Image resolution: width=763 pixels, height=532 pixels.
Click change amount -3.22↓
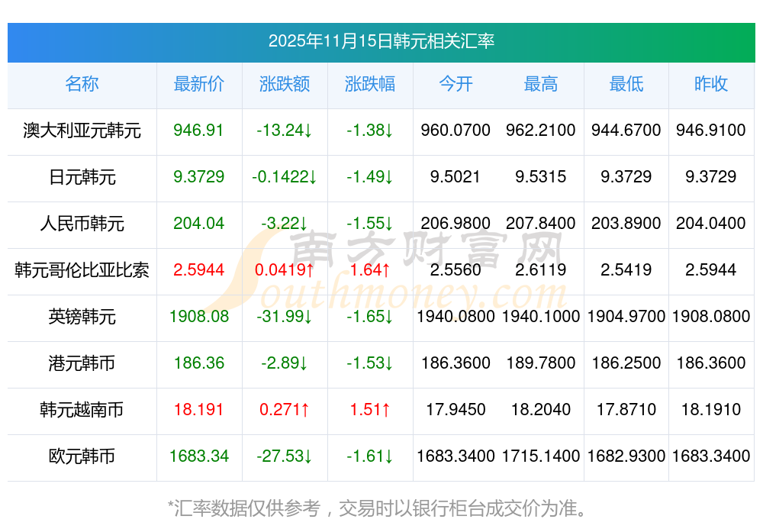(284, 224)
